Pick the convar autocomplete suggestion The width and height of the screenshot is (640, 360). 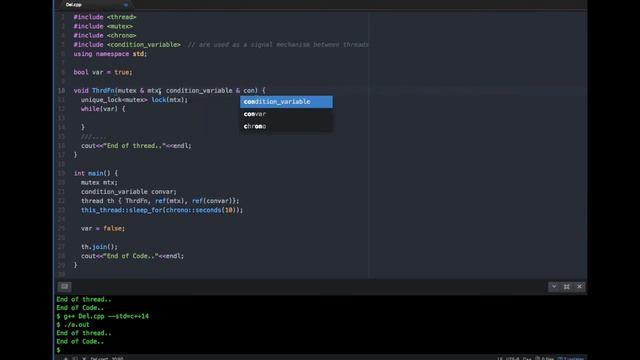286,114
